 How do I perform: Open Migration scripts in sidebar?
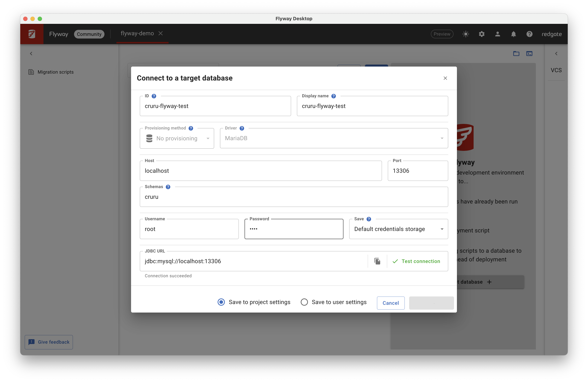[56, 72]
